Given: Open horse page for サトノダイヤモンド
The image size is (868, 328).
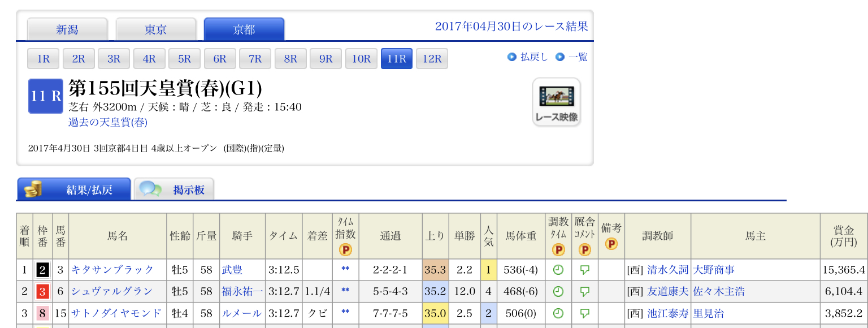Looking at the screenshot, I should click(116, 313).
